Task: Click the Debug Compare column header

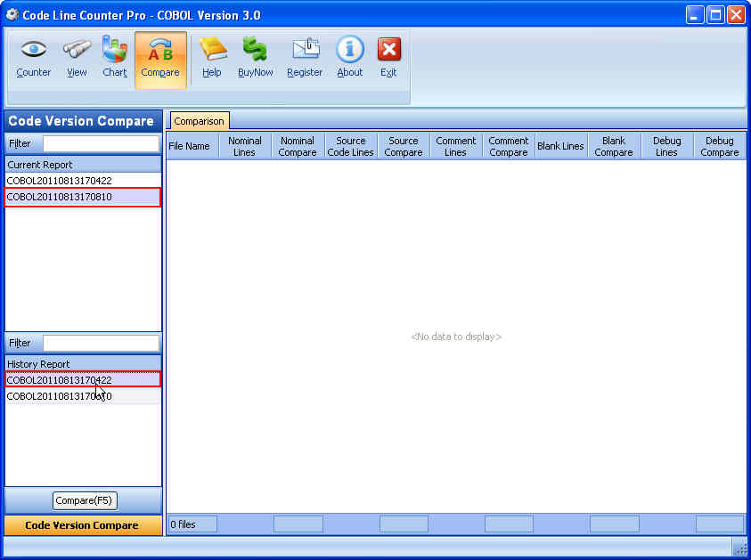Action: click(x=719, y=146)
